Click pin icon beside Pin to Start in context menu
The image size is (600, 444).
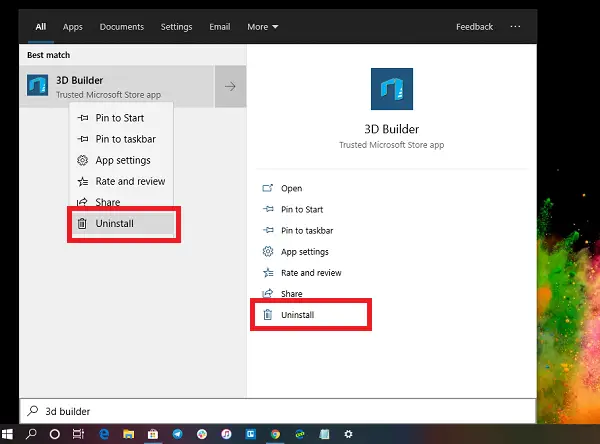(x=83, y=118)
